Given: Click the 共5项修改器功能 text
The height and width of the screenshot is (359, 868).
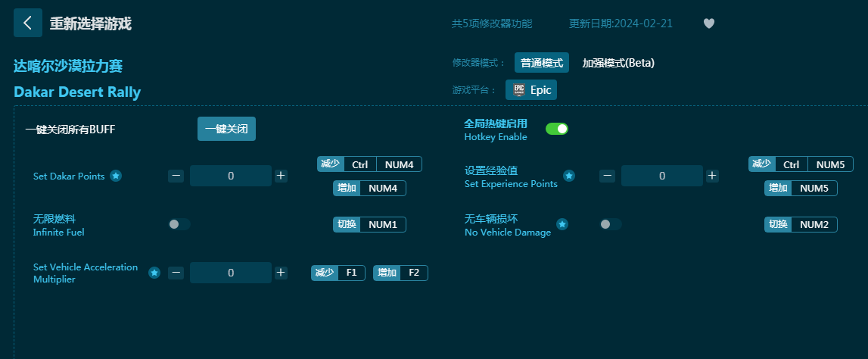Looking at the screenshot, I should click(x=492, y=23).
